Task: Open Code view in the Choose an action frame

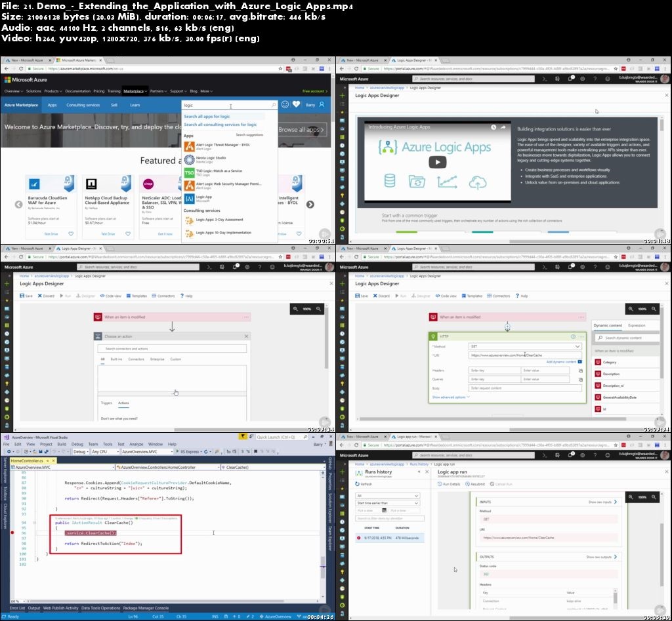Action: 110,296
